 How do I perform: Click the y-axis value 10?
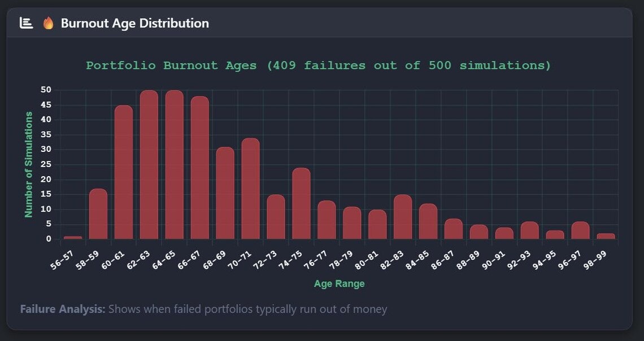tap(46, 209)
